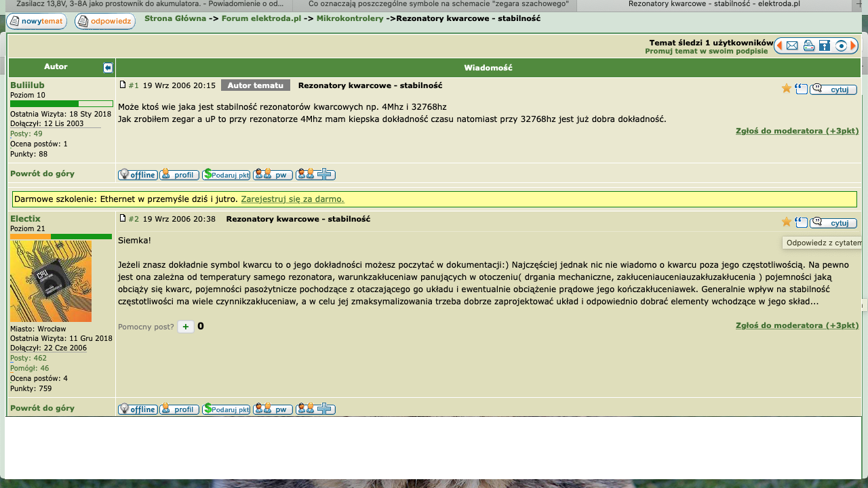
Task: Click Buliilub's green level progress bar
Action: coord(62,104)
